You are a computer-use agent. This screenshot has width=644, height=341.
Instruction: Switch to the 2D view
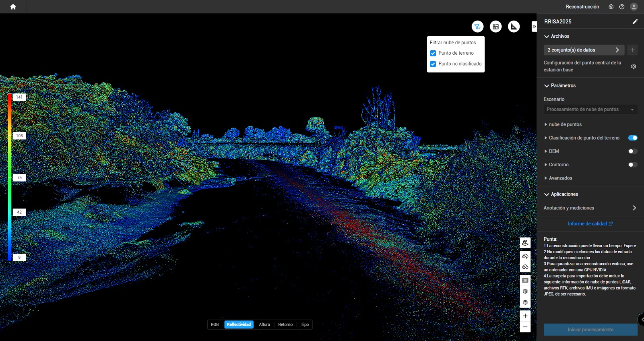pyautogui.click(x=525, y=280)
